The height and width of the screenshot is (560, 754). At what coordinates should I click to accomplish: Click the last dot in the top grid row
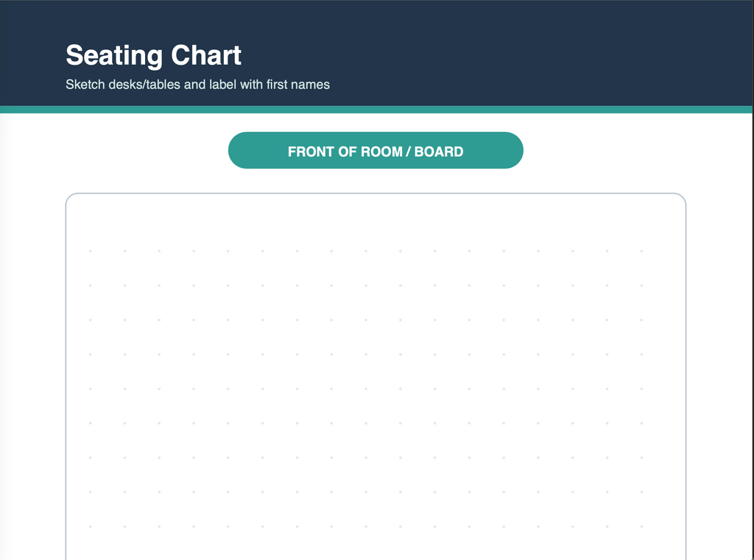tap(641, 251)
